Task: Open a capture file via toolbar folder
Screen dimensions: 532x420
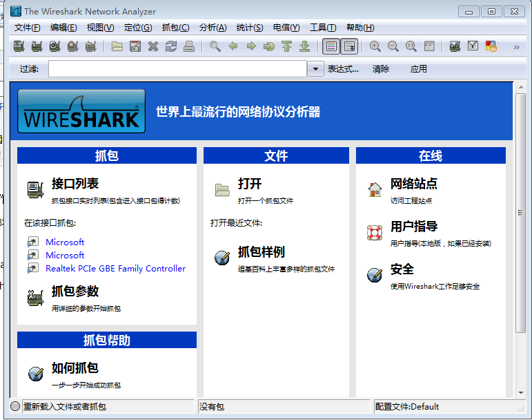Action: coord(117,46)
